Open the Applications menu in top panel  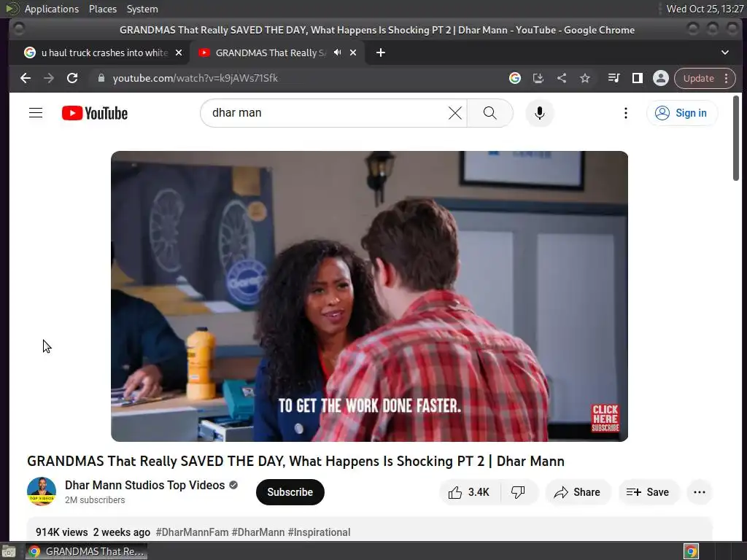pyautogui.click(x=52, y=9)
